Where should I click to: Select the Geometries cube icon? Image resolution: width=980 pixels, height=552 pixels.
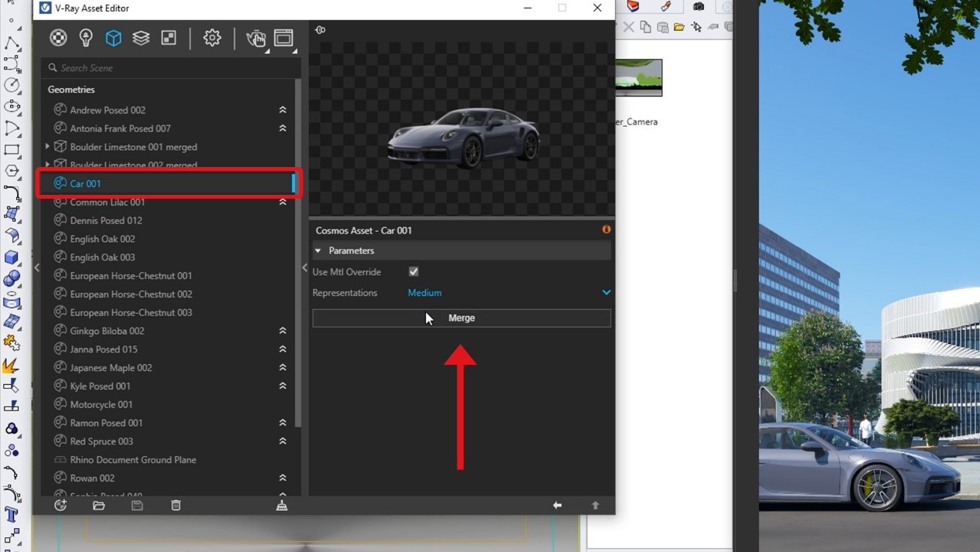pyautogui.click(x=114, y=38)
